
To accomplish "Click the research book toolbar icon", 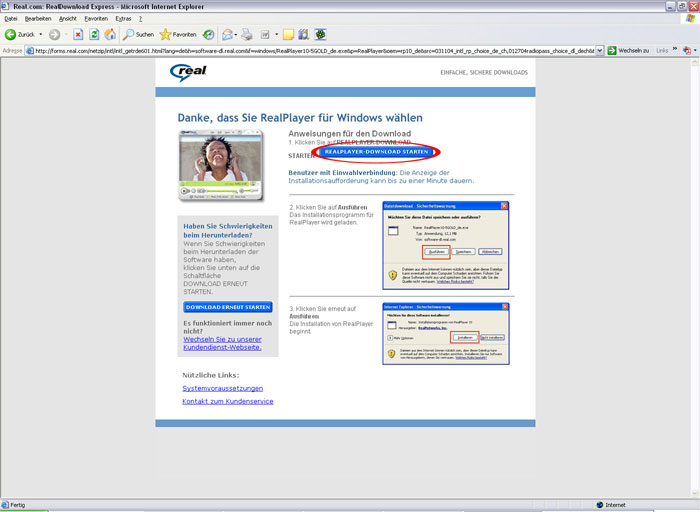I will click(x=304, y=34).
